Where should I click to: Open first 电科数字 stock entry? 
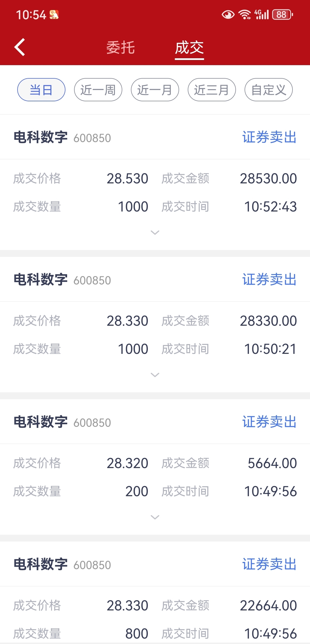41,137
